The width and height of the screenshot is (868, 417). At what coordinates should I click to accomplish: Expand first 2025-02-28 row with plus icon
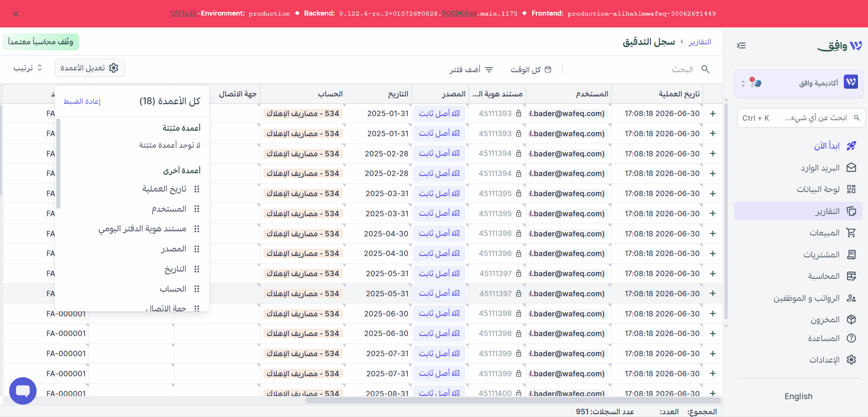713,154
